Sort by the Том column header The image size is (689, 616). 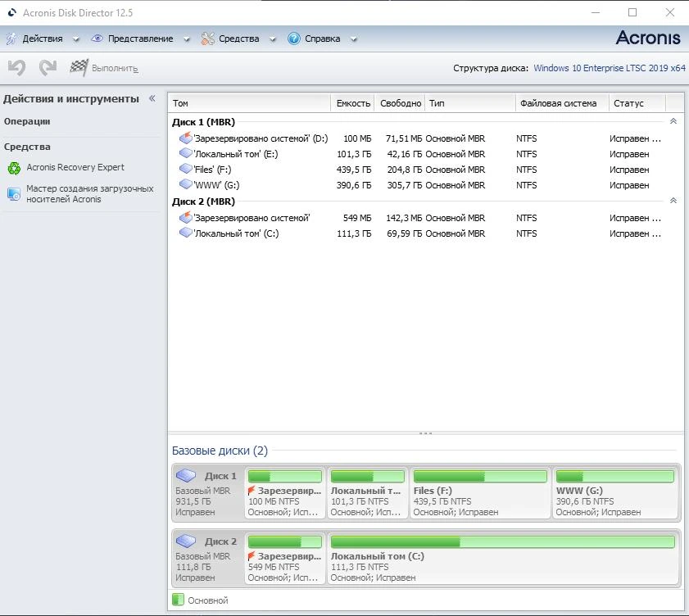(x=249, y=103)
